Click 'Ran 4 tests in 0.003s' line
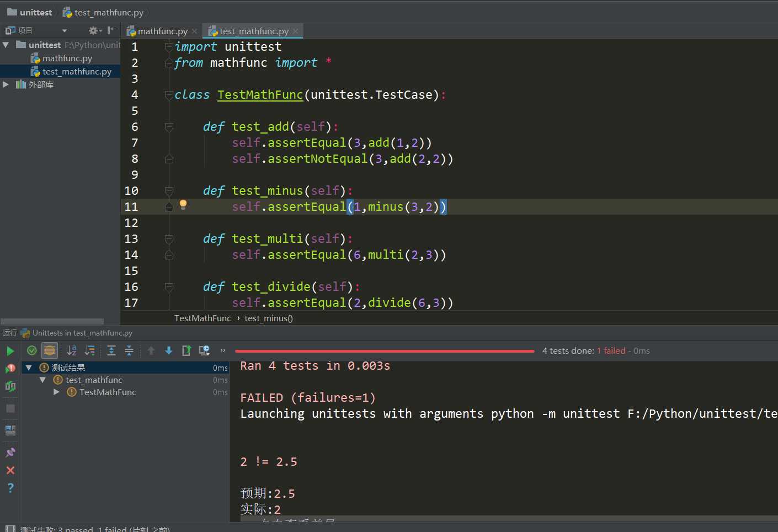This screenshot has height=532, width=778. tap(315, 366)
